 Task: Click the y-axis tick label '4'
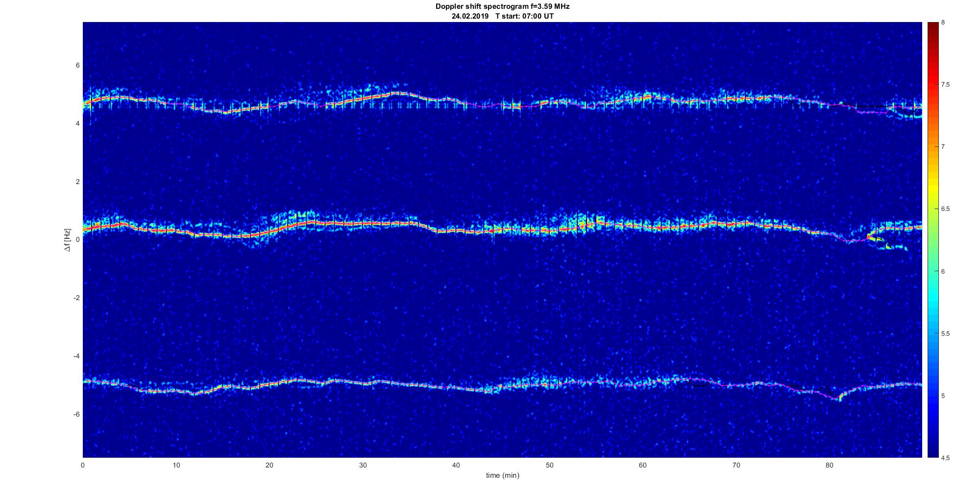click(78, 123)
